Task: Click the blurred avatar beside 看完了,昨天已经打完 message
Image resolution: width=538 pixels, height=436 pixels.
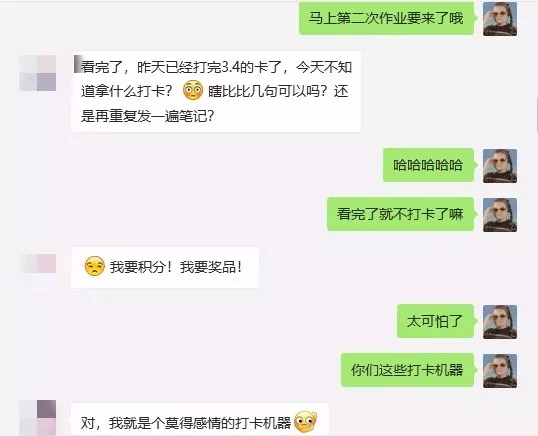Action: [x=38, y=73]
